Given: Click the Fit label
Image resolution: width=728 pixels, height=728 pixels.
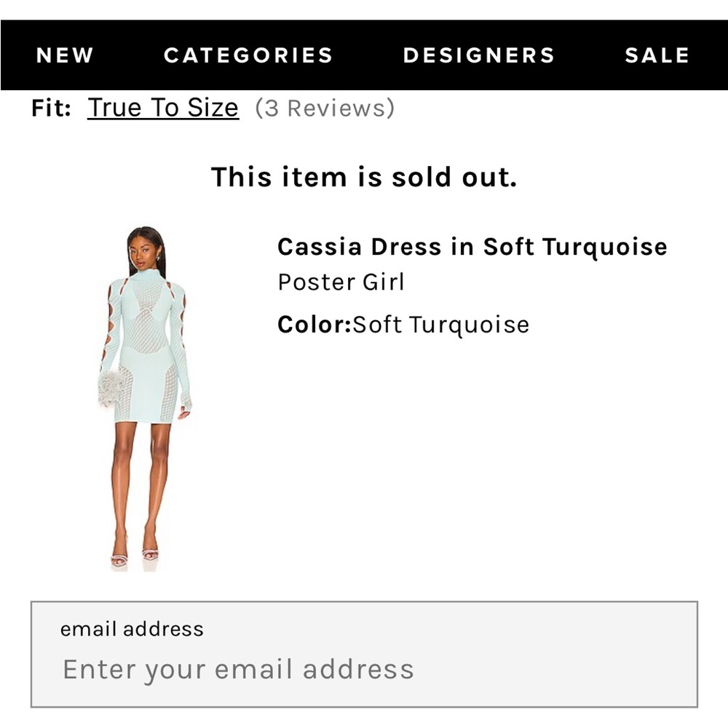Looking at the screenshot, I should (x=50, y=107).
